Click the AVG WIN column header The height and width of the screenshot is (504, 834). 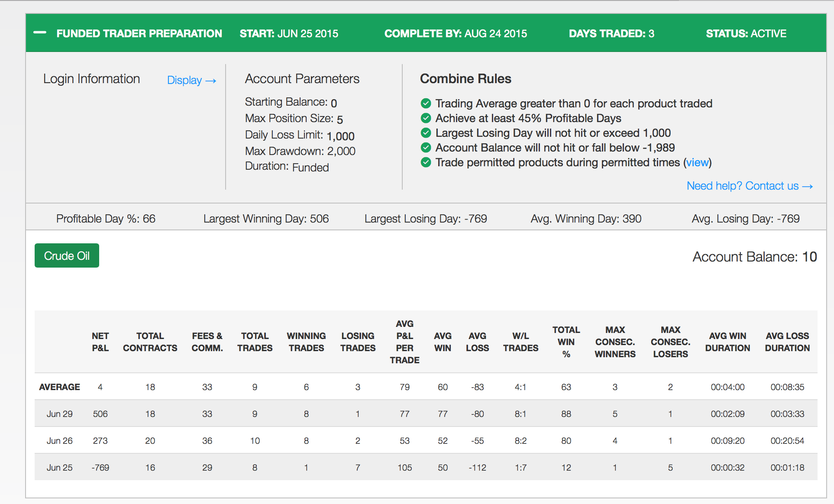coord(443,342)
